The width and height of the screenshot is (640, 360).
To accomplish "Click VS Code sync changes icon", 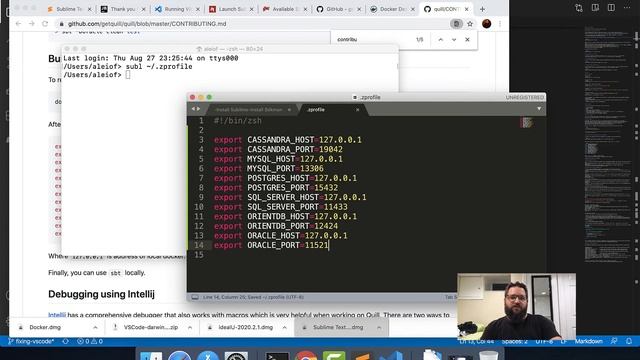I will click(x=65, y=341).
